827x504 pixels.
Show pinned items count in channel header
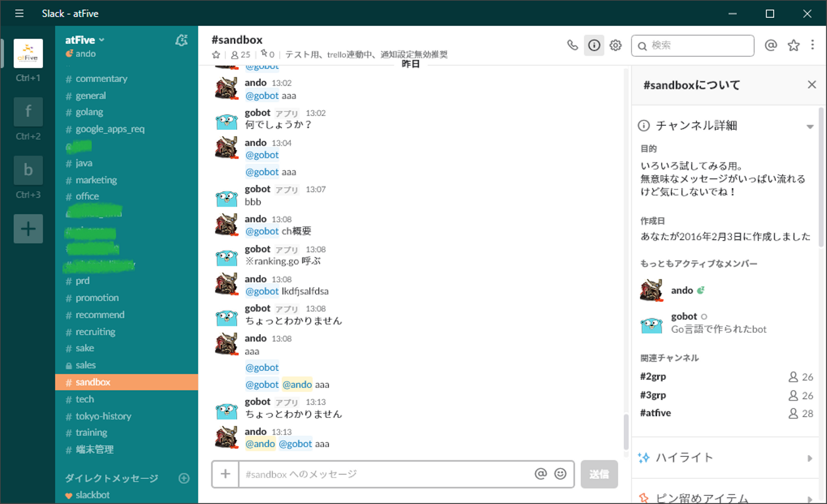coord(268,54)
